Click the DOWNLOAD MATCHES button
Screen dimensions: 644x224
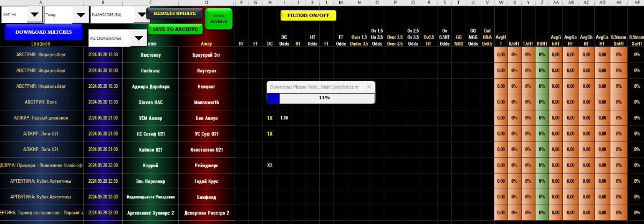(43, 32)
